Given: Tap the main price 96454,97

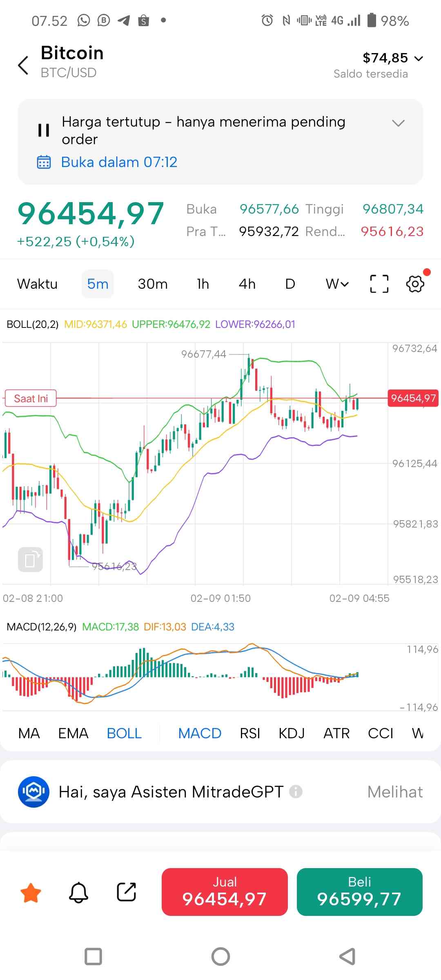Looking at the screenshot, I should pyautogui.click(x=91, y=214).
